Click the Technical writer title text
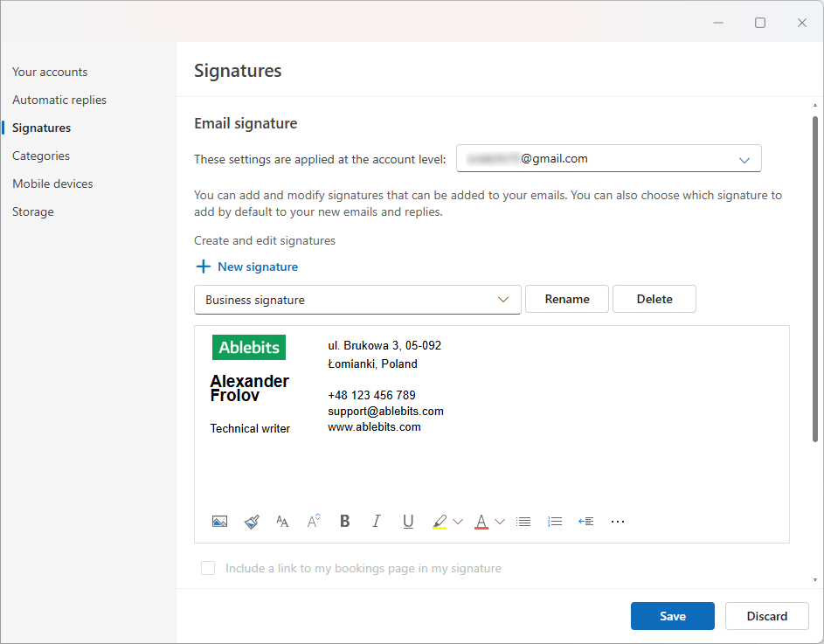This screenshot has height=644, width=824. click(x=250, y=428)
